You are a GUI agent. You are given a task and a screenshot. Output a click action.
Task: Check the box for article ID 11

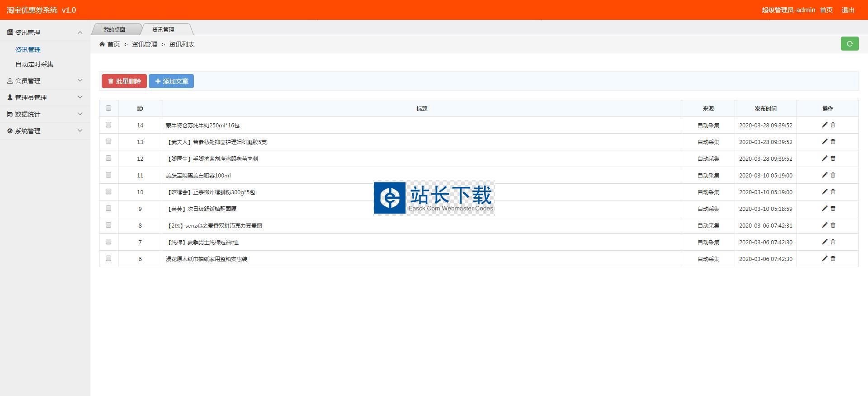tap(108, 175)
